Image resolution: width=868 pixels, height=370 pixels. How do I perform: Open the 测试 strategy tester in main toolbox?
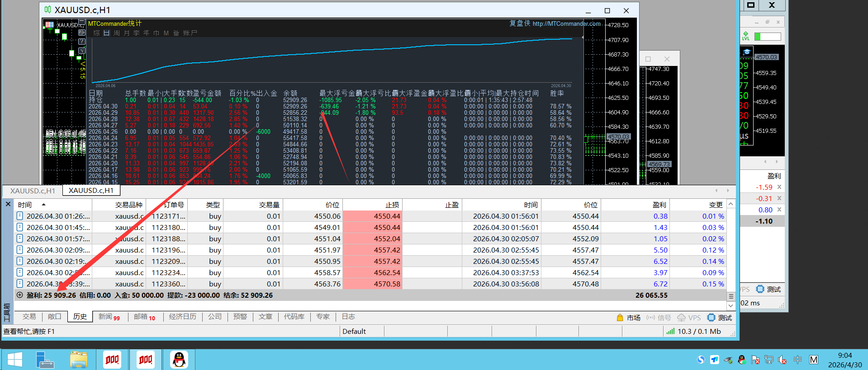click(x=720, y=318)
